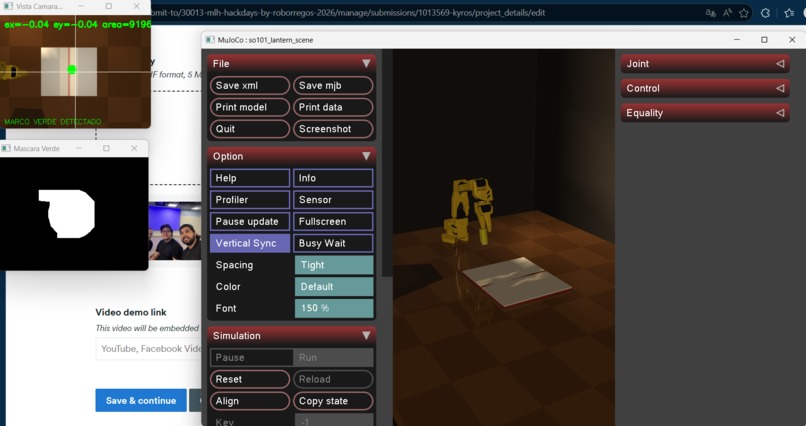Collapse the Option section triangle

[366, 156]
